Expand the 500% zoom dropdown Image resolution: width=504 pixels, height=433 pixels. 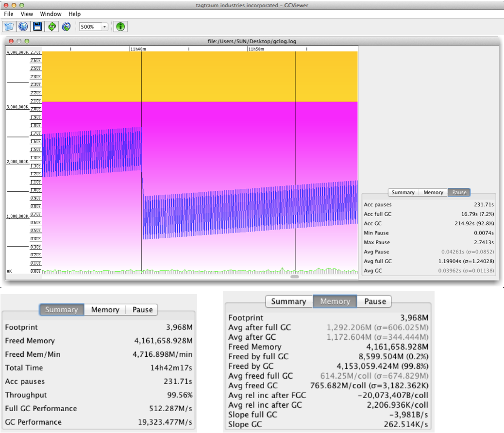pos(104,27)
